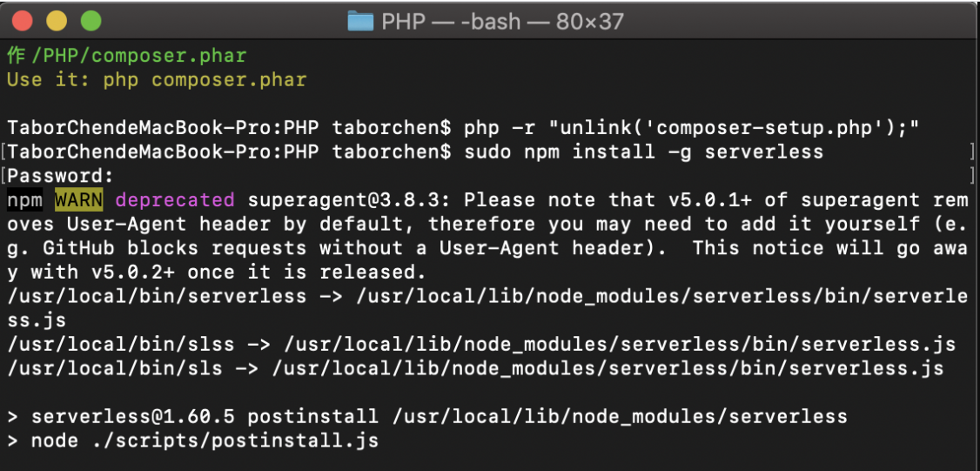
Task: Click the highlighted 'npm' label
Action: 25,200
